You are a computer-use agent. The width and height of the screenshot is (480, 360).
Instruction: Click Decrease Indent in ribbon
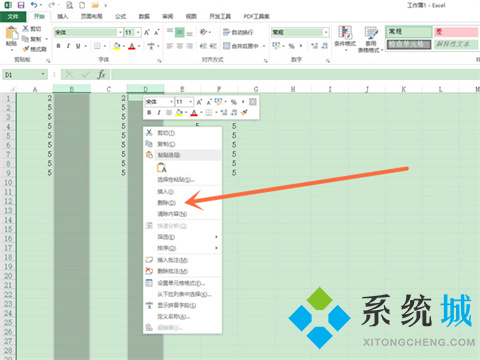click(203, 46)
